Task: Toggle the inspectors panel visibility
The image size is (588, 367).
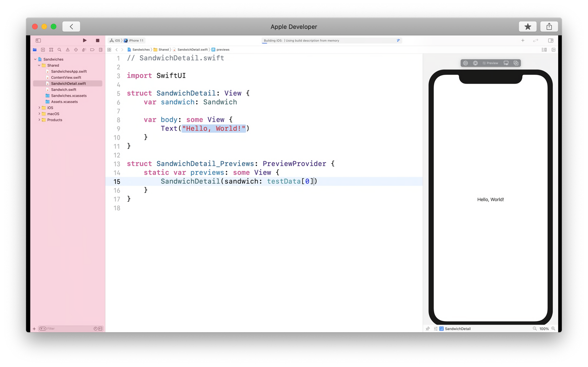Action: [x=551, y=40]
